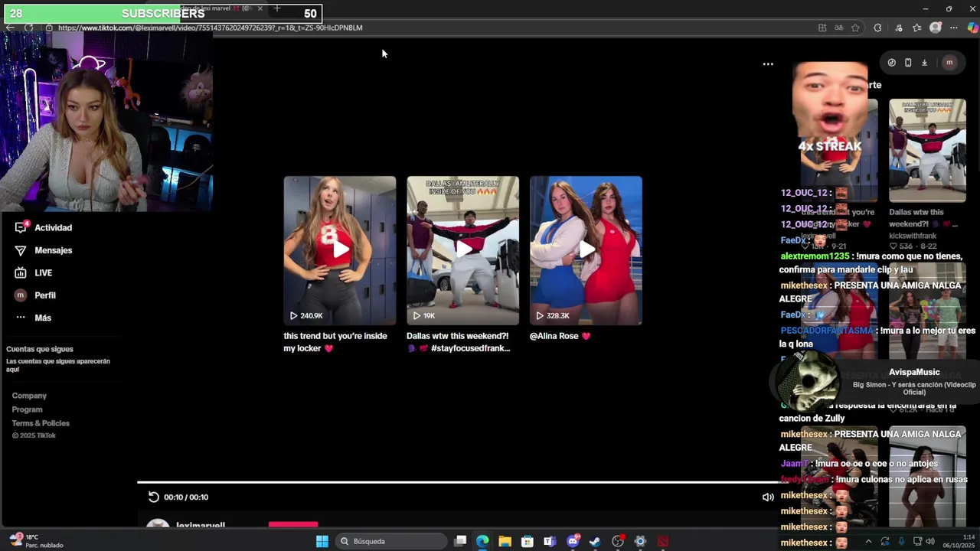Open the Company footer link
This screenshot has width=980, height=551.
[x=29, y=396]
